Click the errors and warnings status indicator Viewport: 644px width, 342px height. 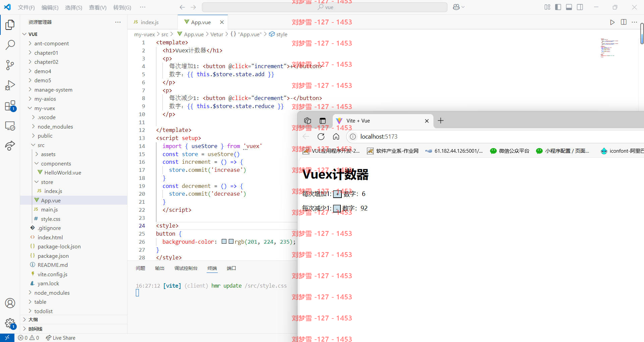(x=29, y=338)
